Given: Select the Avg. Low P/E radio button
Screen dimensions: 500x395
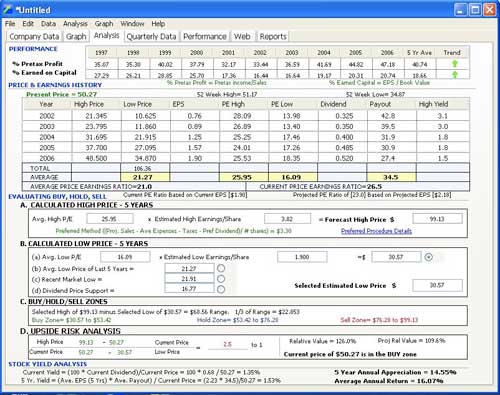Looking at the screenshot, I should pyautogui.click(x=429, y=257).
